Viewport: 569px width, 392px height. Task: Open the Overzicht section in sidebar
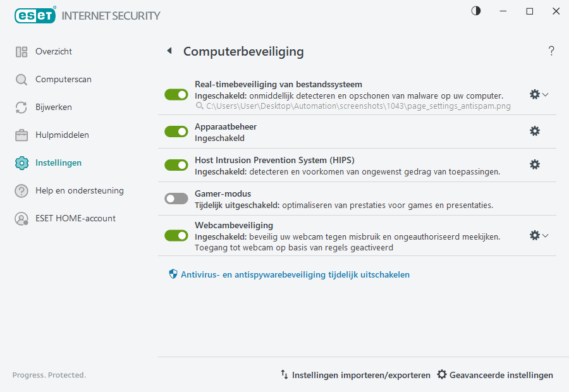tap(52, 51)
